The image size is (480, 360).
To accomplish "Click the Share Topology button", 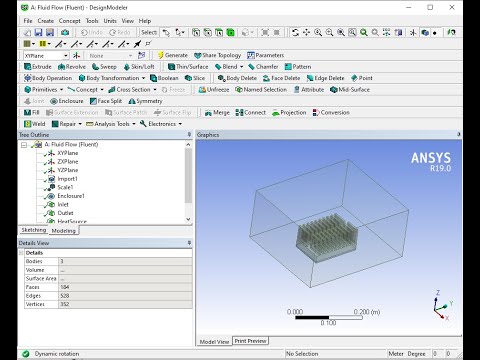I will (218, 55).
